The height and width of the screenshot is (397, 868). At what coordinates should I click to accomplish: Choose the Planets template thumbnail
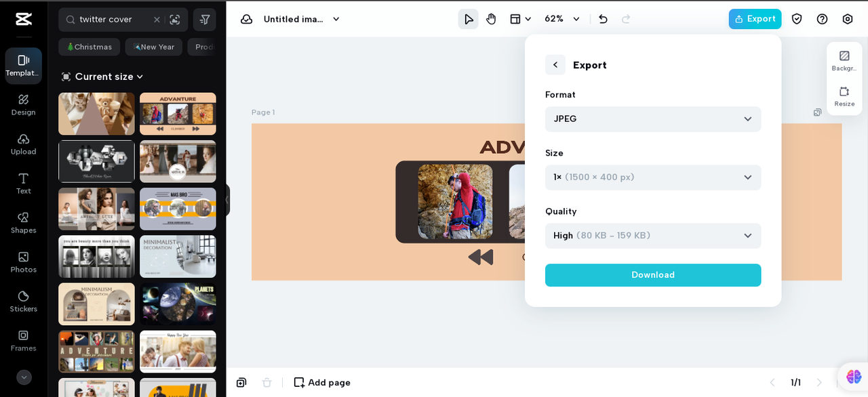point(178,304)
